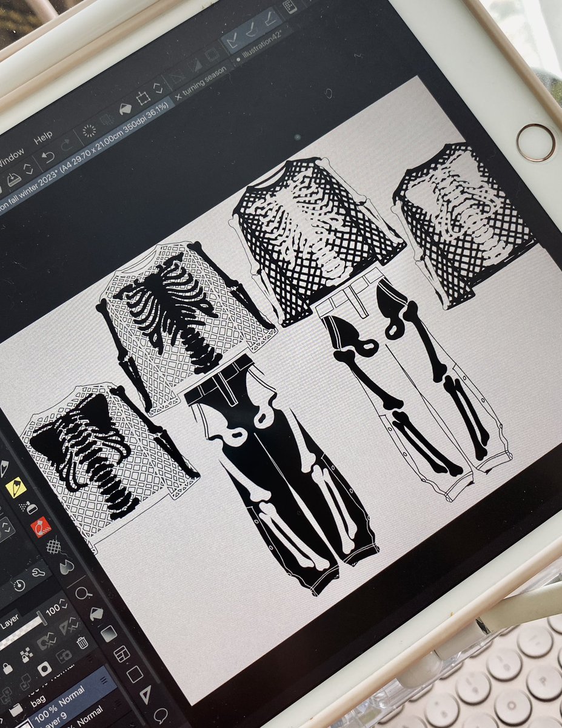The height and width of the screenshot is (728, 562).
Task: Toggle Lock Transparent Pixels checker icon
Action: click(26, 655)
